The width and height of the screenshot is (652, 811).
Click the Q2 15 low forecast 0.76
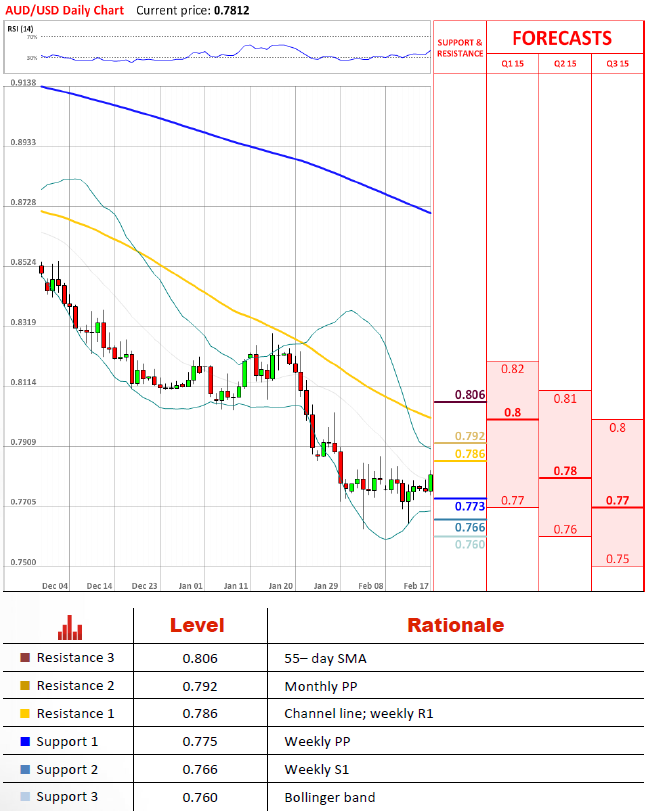point(565,529)
